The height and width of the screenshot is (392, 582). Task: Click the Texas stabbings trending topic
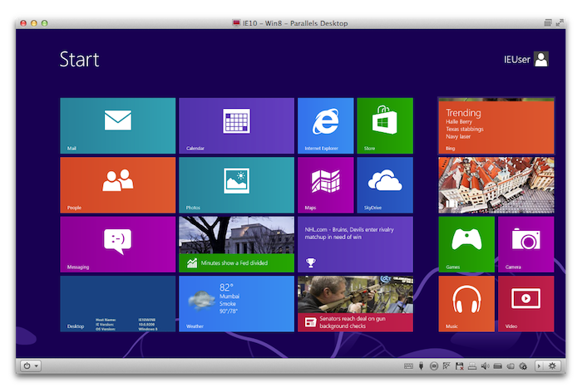coord(465,129)
